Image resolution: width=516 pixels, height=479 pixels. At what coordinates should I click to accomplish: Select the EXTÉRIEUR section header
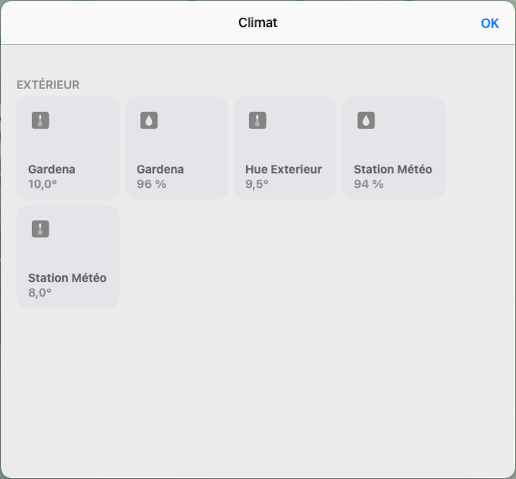48,85
